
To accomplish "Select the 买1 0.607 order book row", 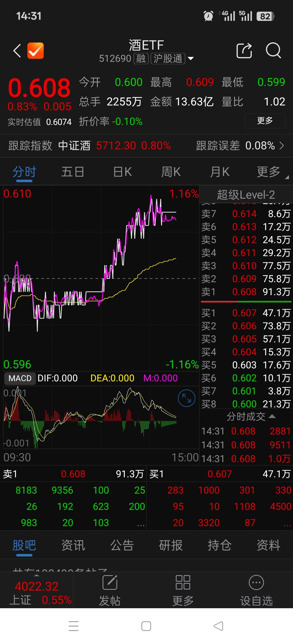I will pyautogui.click(x=246, y=313).
